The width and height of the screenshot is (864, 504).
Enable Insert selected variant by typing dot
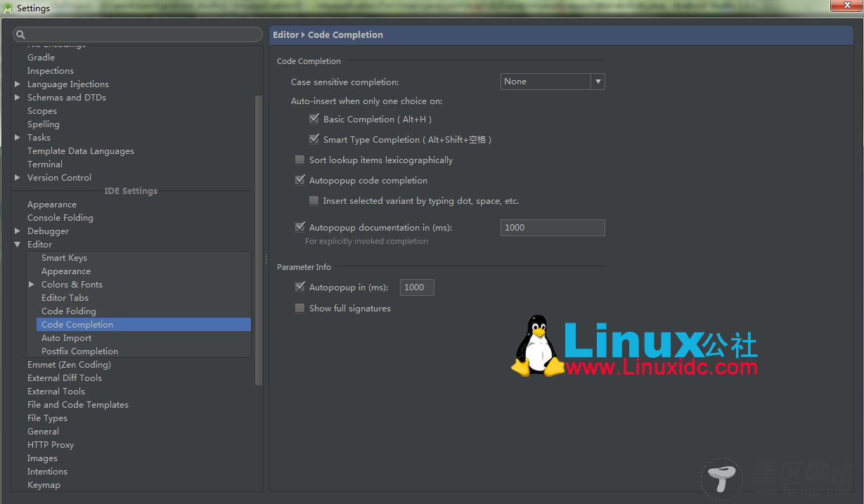pyautogui.click(x=314, y=201)
